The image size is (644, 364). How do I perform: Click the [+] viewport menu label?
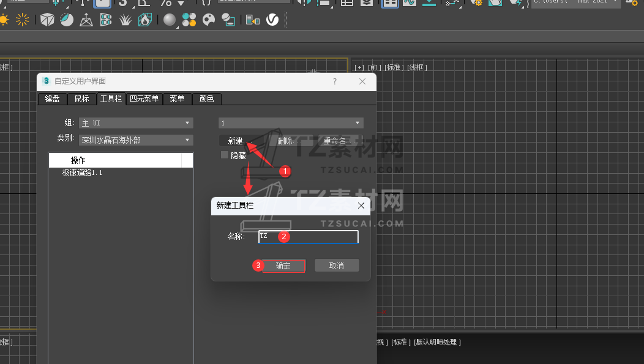(x=359, y=67)
